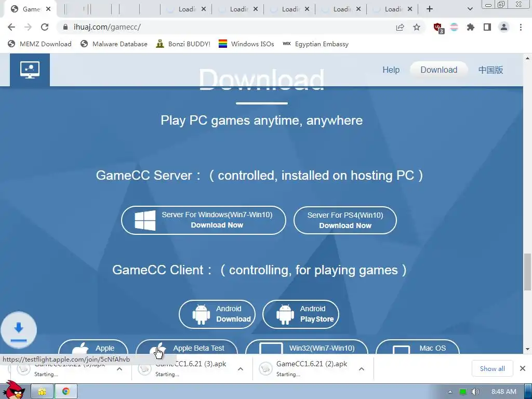Close the first Loading tab
532x399 pixels.
[203, 9]
